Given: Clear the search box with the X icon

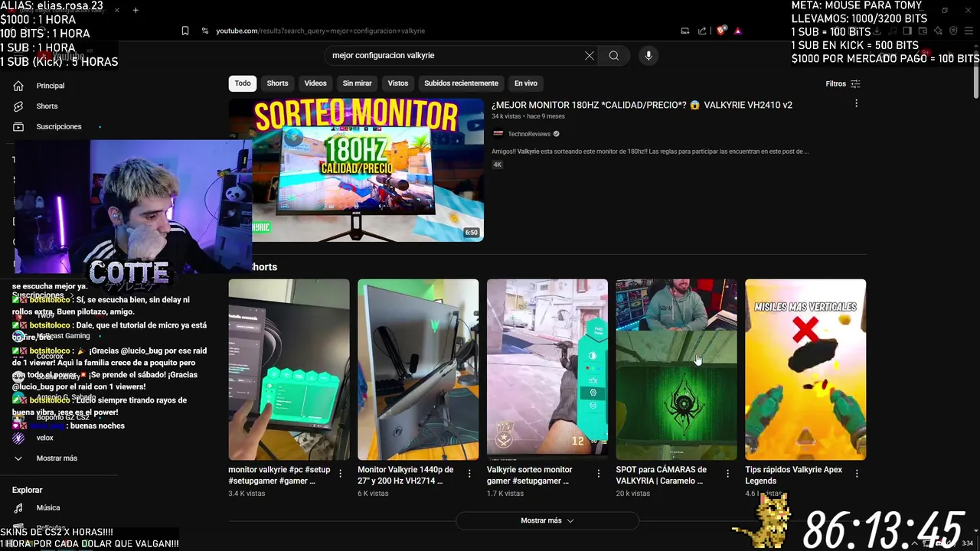Looking at the screenshot, I should click(590, 56).
